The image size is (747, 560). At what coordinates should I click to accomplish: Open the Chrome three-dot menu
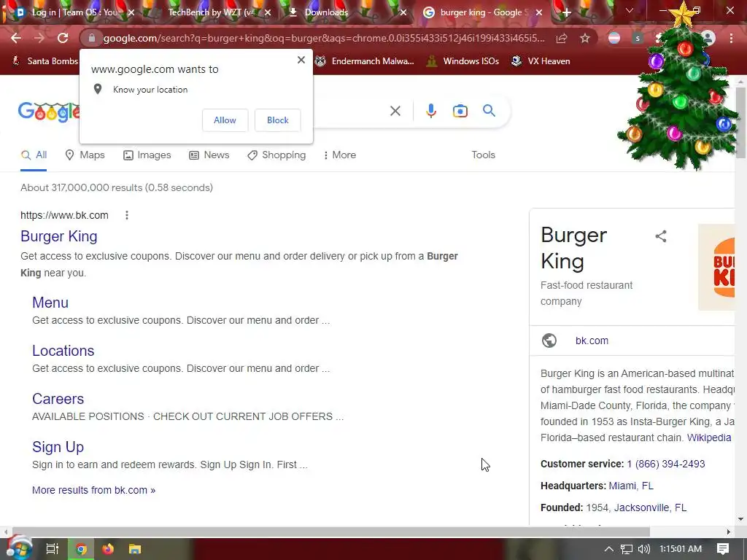pos(731,38)
